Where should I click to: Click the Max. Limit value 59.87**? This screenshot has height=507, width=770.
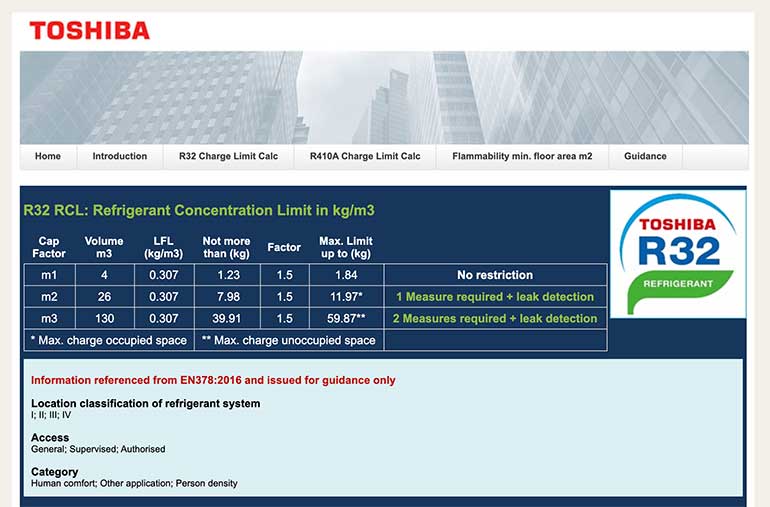coord(346,318)
